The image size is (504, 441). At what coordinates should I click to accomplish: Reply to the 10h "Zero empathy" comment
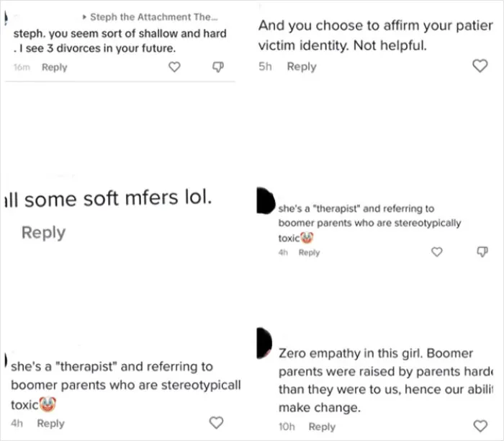tap(322, 427)
